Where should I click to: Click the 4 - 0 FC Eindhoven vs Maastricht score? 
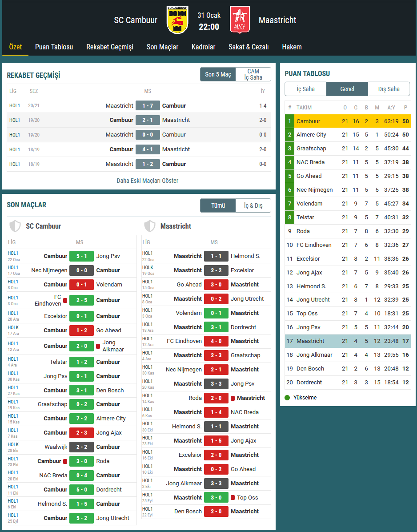(216, 341)
